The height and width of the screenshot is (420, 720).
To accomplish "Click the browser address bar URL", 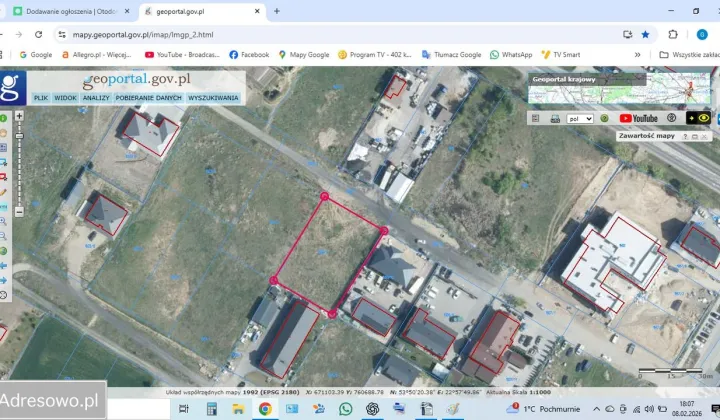I will click(x=143, y=34).
